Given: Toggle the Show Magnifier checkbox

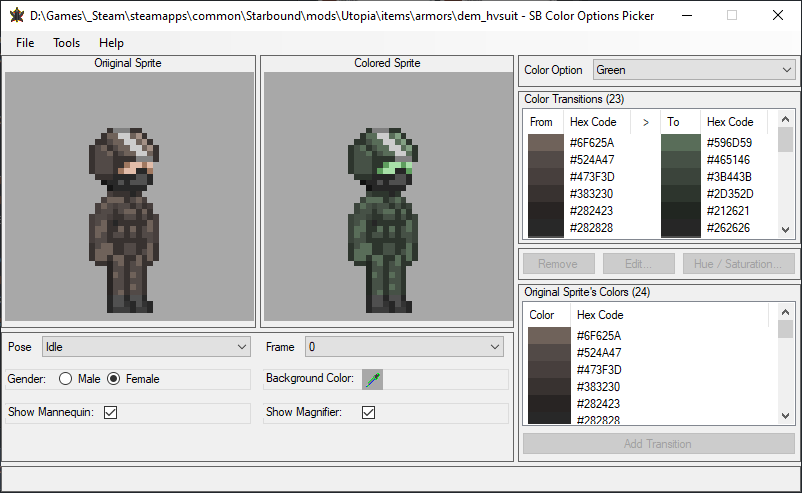Looking at the screenshot, I should (x=368, y=412).
